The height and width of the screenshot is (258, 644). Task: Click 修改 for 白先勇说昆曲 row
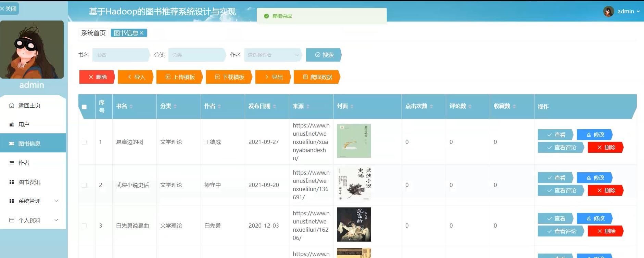[x=595, y=218]
